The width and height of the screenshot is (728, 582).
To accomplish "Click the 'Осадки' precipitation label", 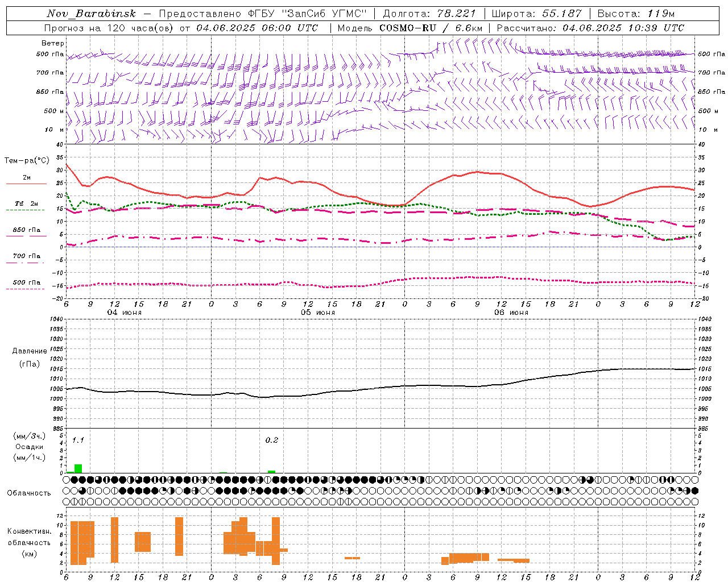I will click(x=30, y=447).
